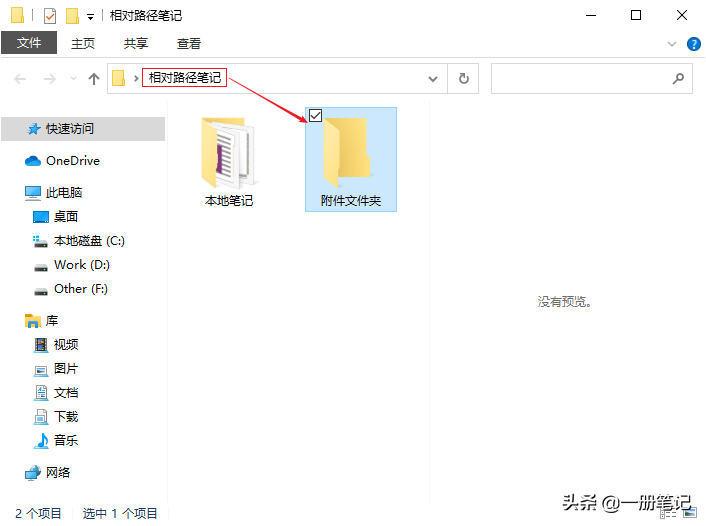Open Work (D:) drive
The image size is (706, 526).
click(83, 265)
